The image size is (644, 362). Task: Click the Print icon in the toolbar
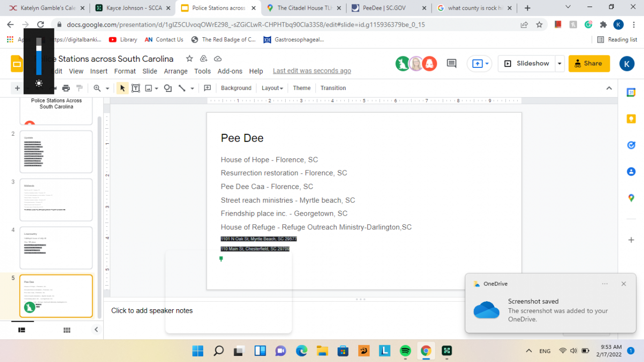tap(66, 88)
